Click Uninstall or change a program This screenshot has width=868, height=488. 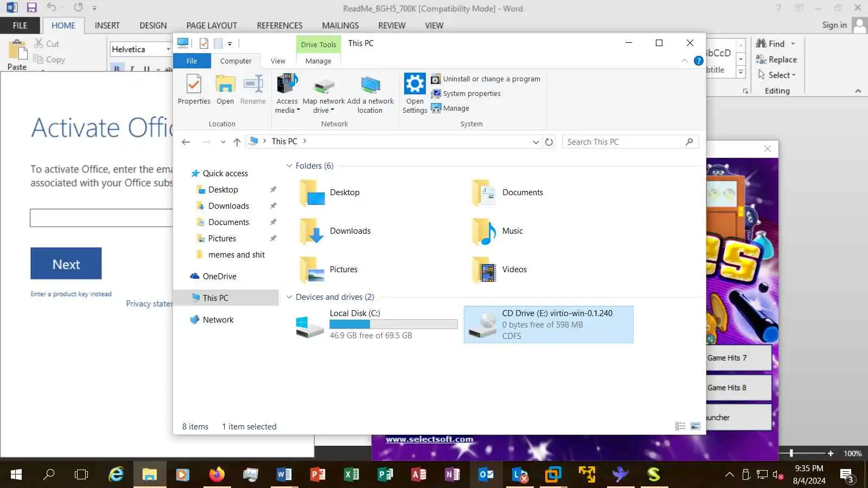[x=486, y=79]
